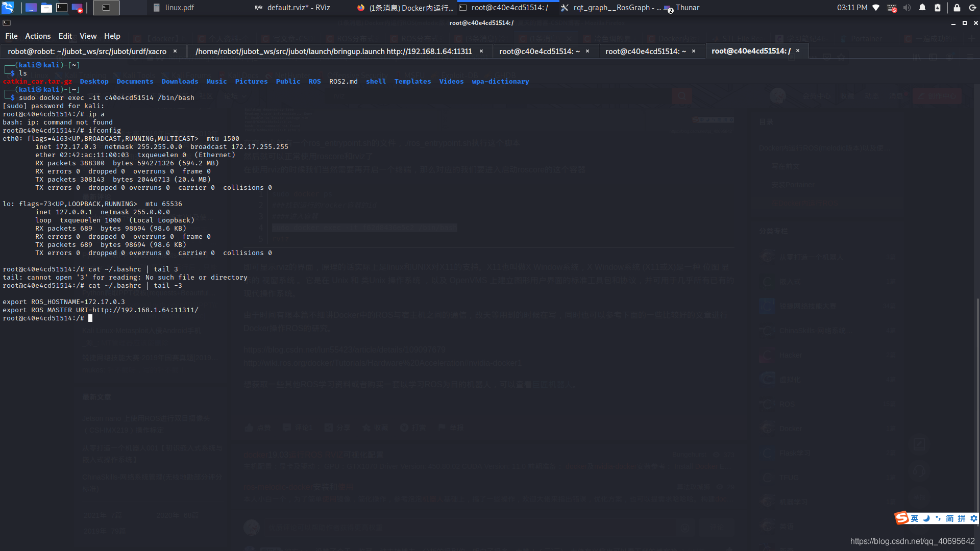Open the file manager panel launcher
This screenshot has height=551, width=980.
coord(46,8)
